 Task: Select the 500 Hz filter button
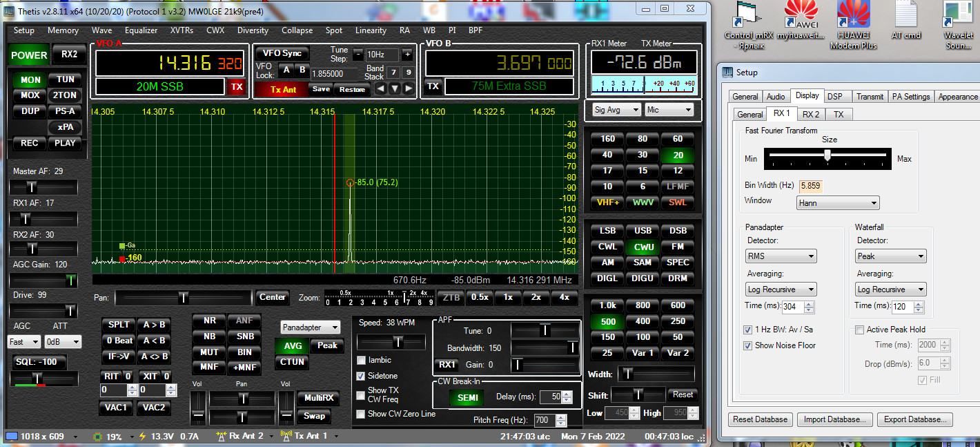[x=607, y=321]
